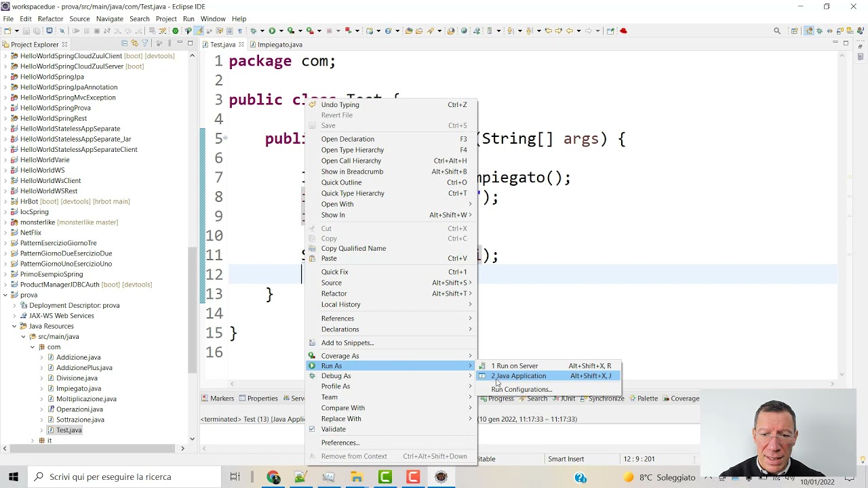Click the Back navigation arrow in toolbar
Image resolution: width=868 pixels, height=488 pixels.
click(570, 30)
